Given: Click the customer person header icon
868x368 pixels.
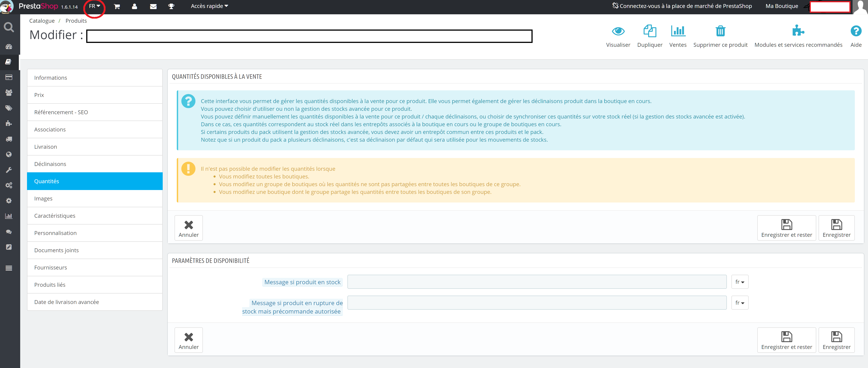Looking at the screenshot, I should [x=134, y=6].
